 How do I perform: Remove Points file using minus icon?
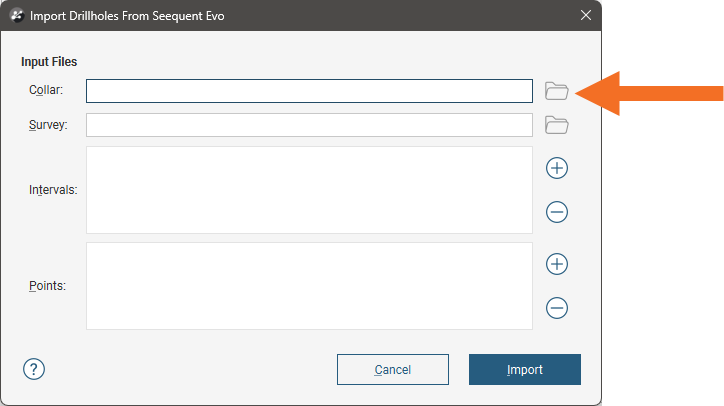coord(557,308)
